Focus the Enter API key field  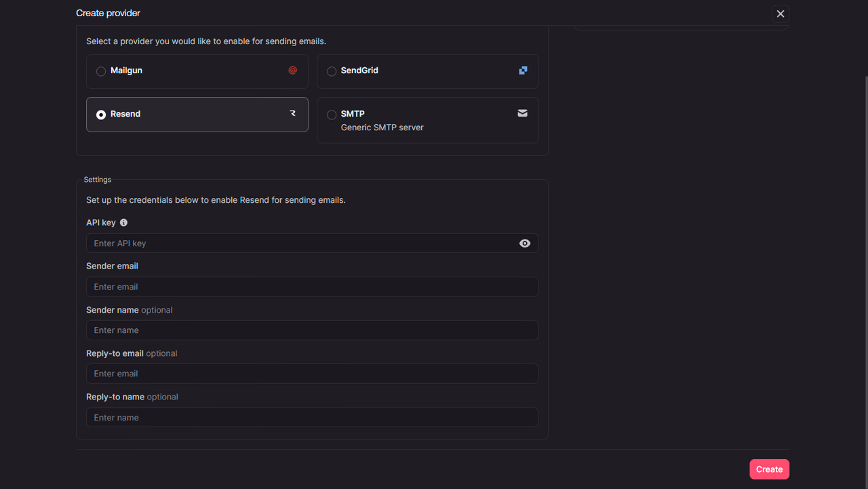pyautogui.click(x=312, y=243)
